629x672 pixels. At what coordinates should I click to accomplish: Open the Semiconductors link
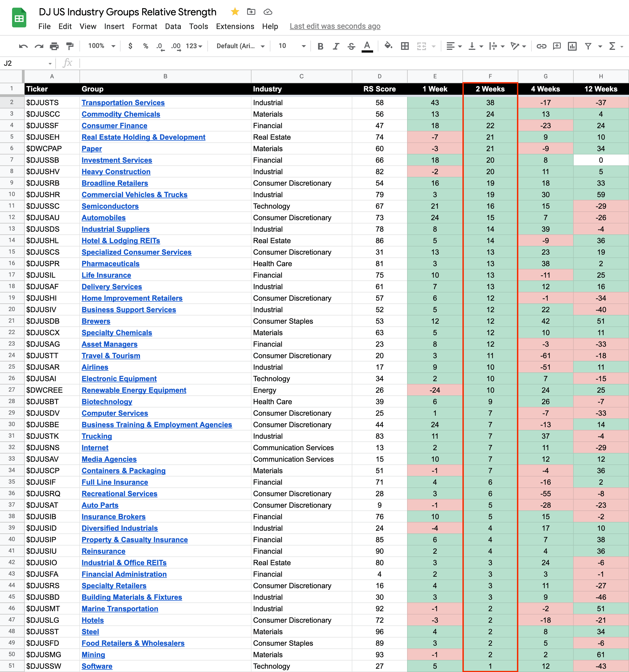pyautogui.click(x=110, y=206)
